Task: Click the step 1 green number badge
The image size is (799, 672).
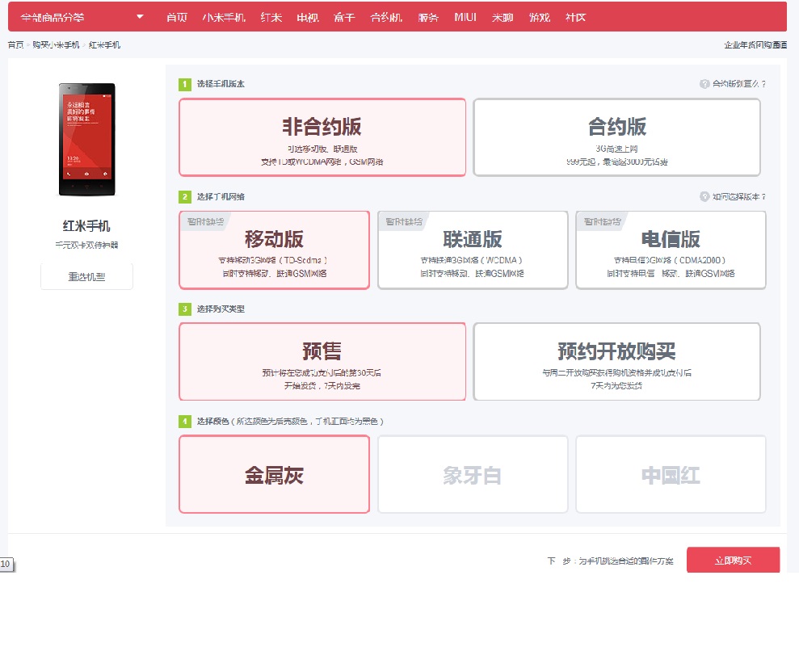Action: pyautogui.click(x=184, y=84)
